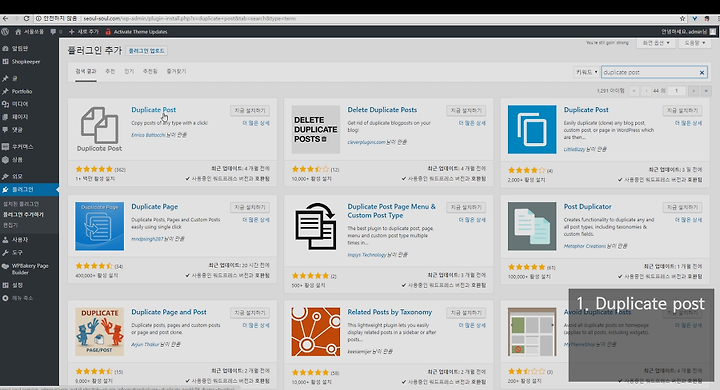Open the 알림판 dashboard sidebar icon

click(x=6, y=48)
